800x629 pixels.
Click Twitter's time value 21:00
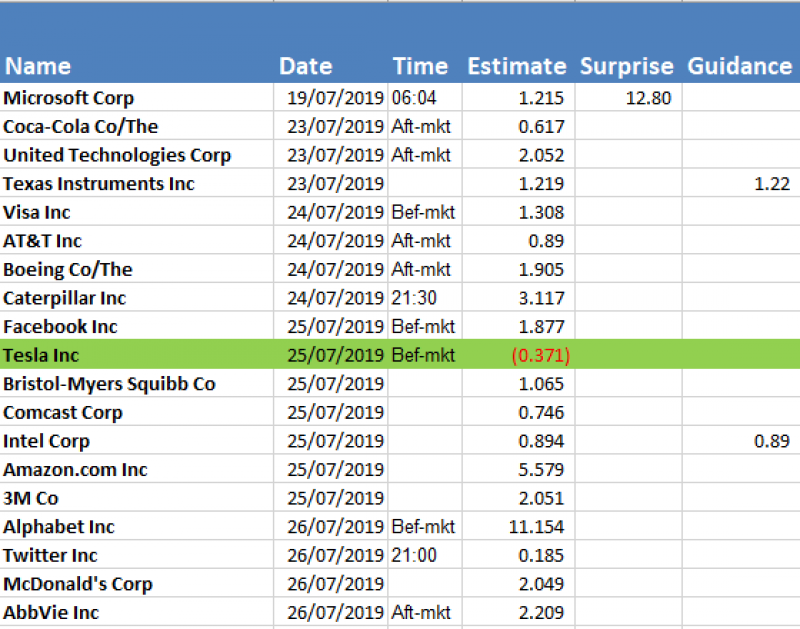click(x=414, y=555)
